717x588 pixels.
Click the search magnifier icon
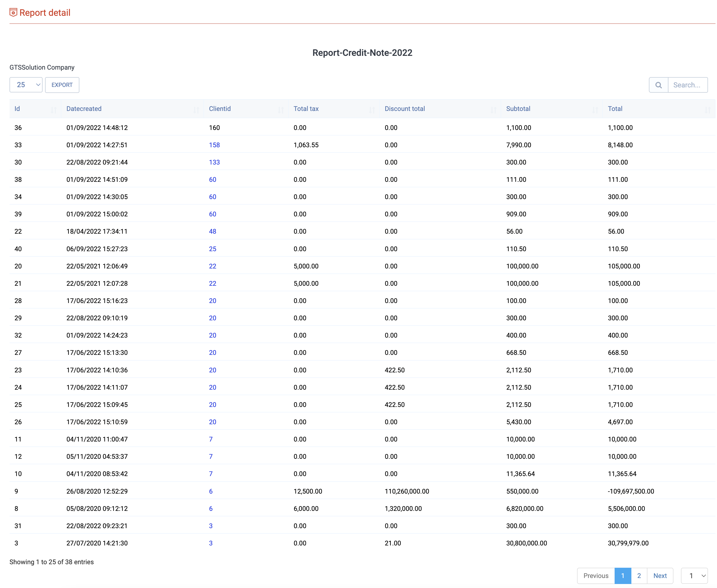(x=658, y=85)
